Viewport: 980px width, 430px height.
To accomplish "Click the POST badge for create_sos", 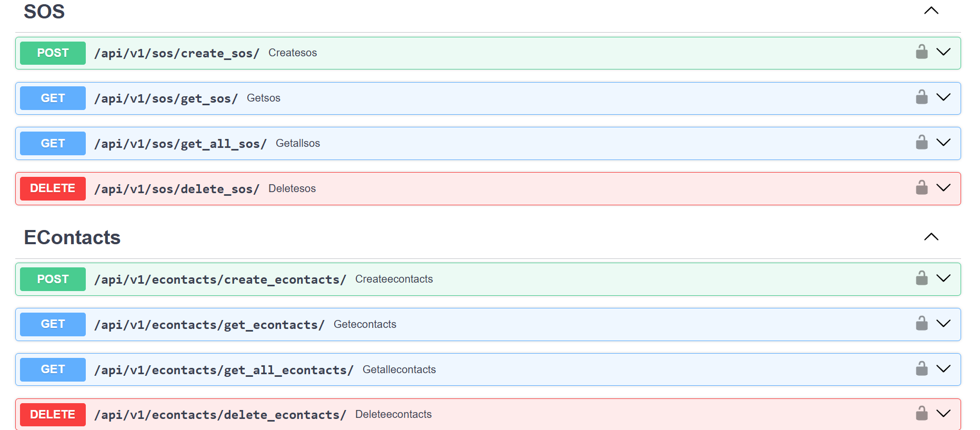I will [x=53, y=53].
